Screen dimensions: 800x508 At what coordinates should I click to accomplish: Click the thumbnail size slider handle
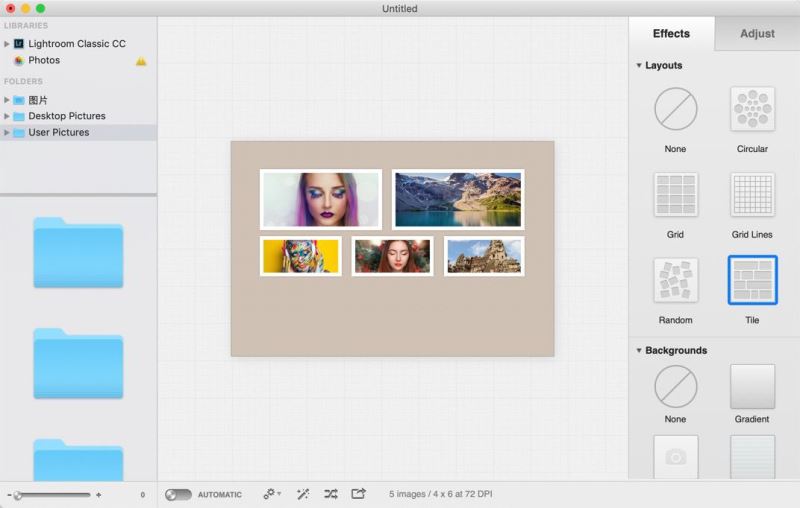[x=18, y=495]
